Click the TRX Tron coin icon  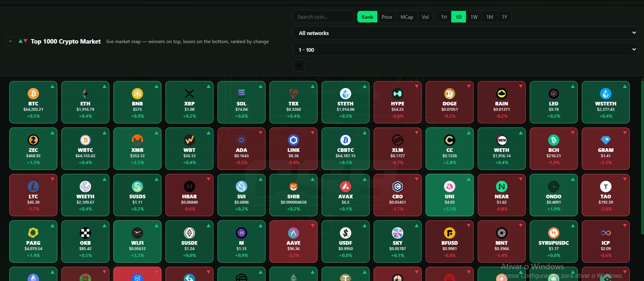point(294,94)
